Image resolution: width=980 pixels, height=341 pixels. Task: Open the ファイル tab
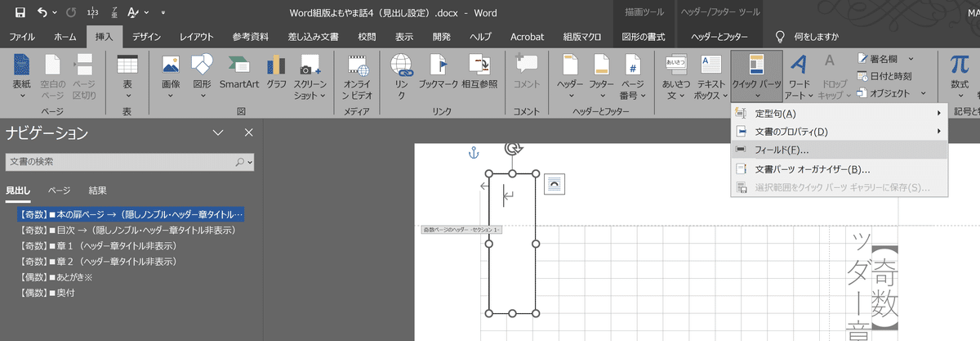pos(22,37)
